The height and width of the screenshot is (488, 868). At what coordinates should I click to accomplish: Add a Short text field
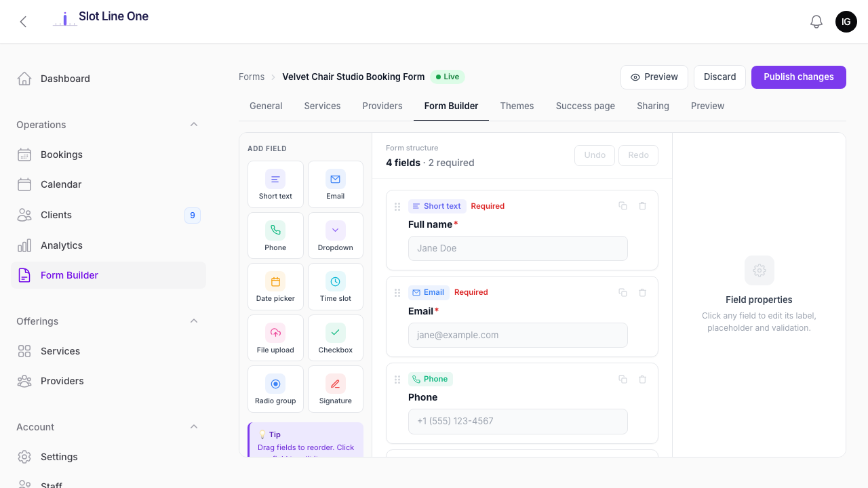(x=275, y=184)
